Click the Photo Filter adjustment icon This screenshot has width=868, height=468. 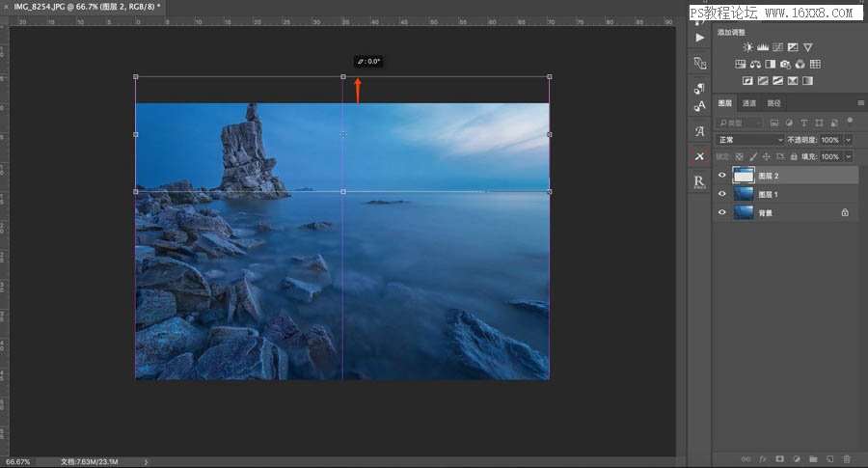click(x=785, y=65)
